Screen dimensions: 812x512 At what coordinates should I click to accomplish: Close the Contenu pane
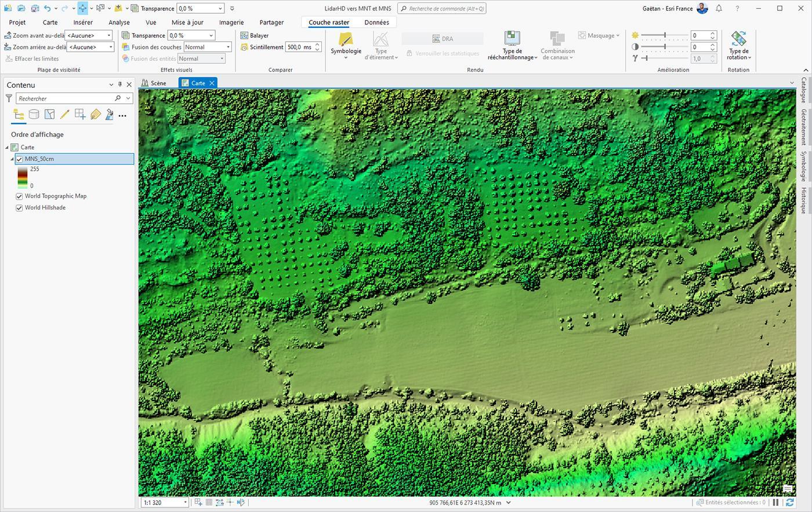pos(129,85)
